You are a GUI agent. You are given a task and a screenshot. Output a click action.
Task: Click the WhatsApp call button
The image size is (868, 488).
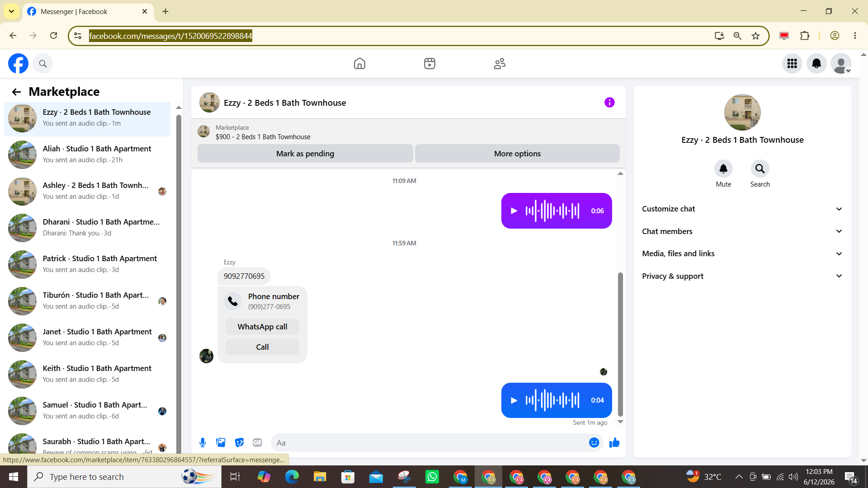pyautogui.click(x=262, y=327)
